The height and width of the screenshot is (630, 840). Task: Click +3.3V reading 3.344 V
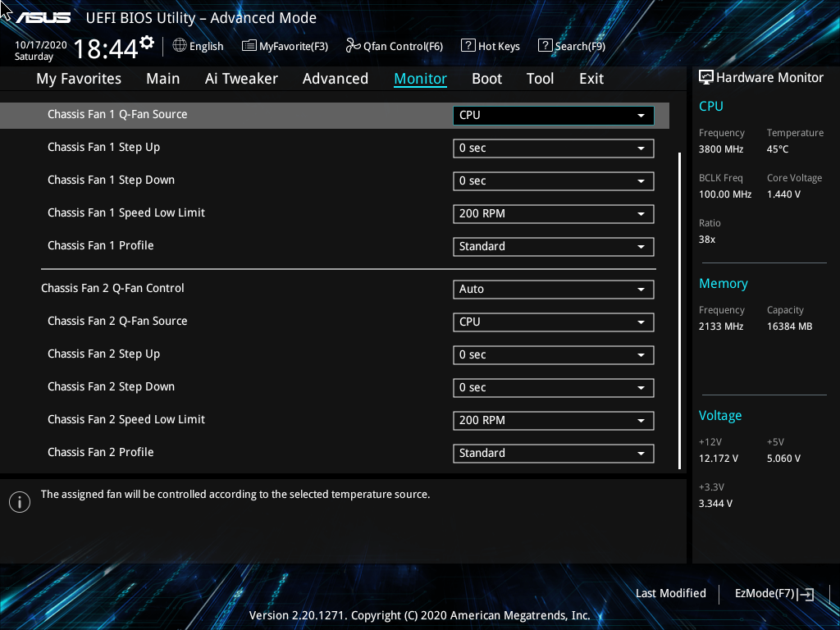click(715, 504)
